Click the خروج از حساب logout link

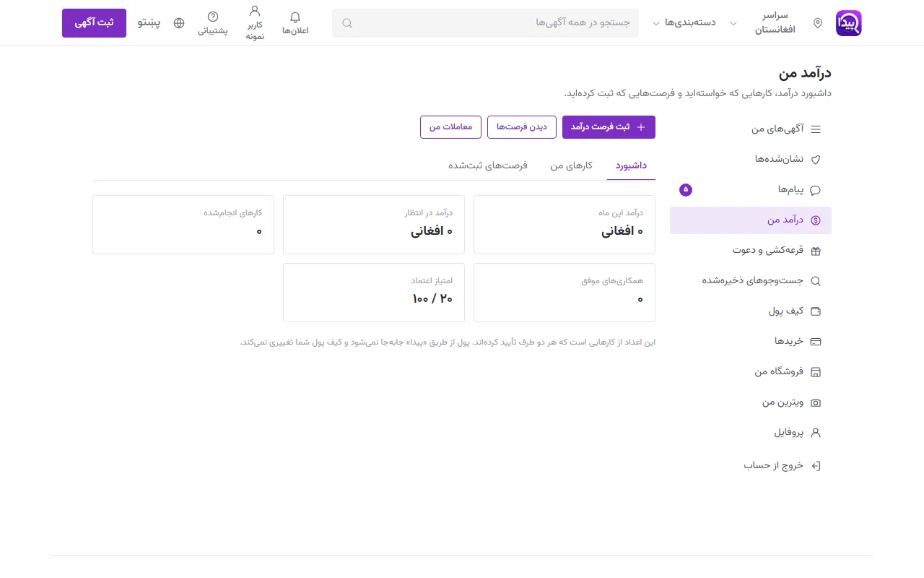[x=751, y=466]
